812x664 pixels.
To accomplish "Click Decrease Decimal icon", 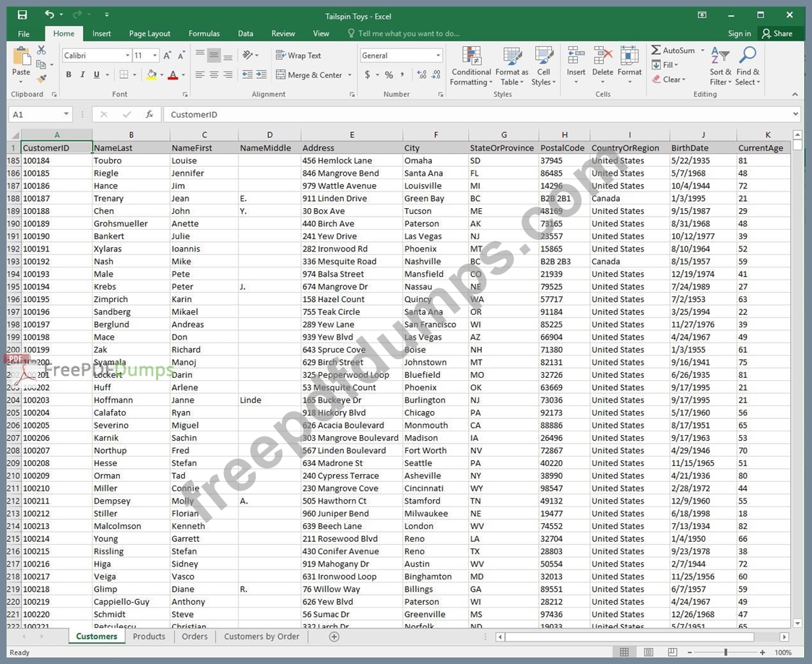I will pos(436,74).
